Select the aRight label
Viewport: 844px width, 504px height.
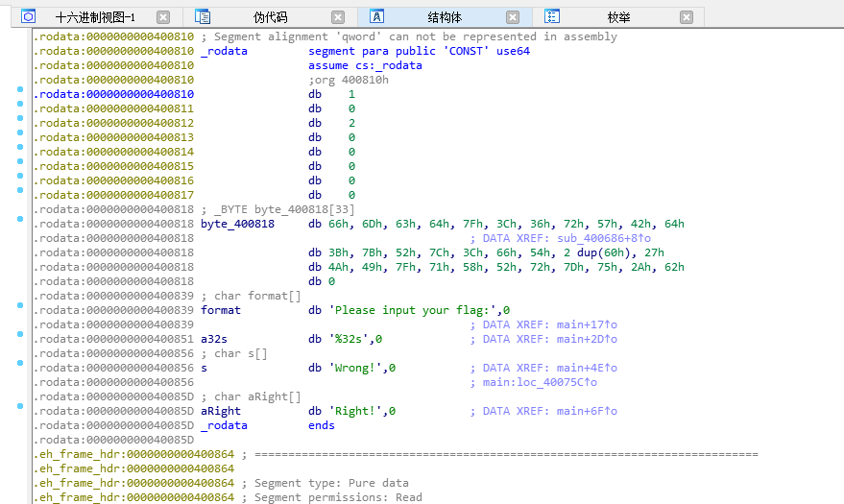[221, 411]
